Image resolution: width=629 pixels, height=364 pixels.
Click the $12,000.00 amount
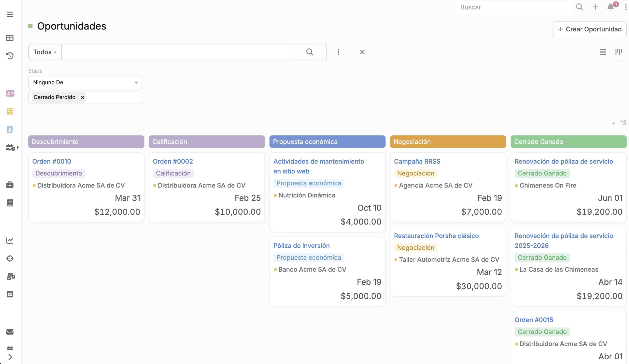(117, 212)
